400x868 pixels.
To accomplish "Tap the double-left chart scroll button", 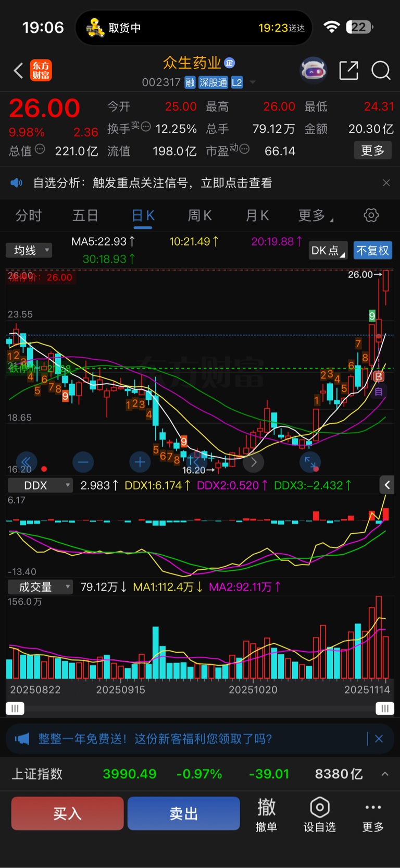I will click(x=26, y=462).
